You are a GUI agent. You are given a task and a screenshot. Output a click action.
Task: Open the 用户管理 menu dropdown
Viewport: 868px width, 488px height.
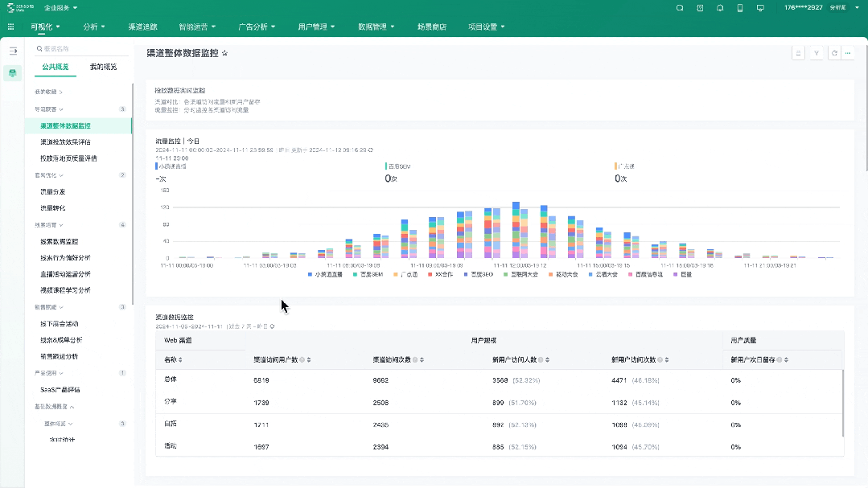click(x=316, y=27)
